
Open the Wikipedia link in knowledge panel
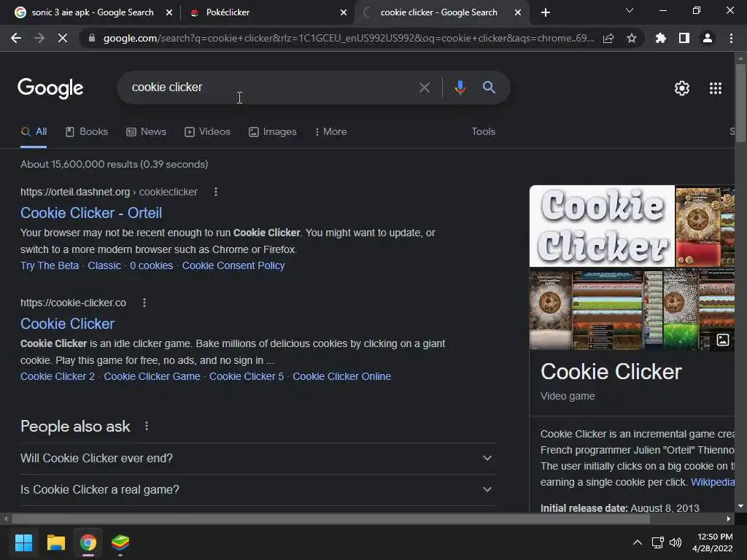[x=713, y=482]
